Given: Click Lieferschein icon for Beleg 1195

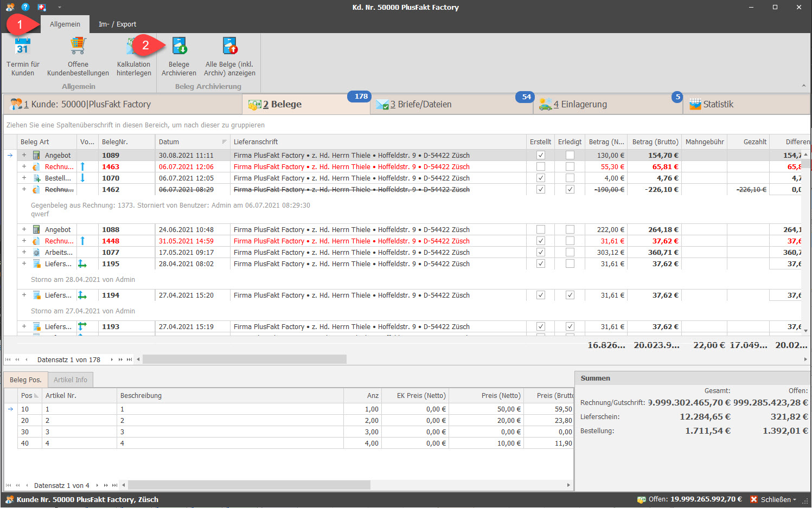Looking at the screenshot, I should (x=36, y=264).
